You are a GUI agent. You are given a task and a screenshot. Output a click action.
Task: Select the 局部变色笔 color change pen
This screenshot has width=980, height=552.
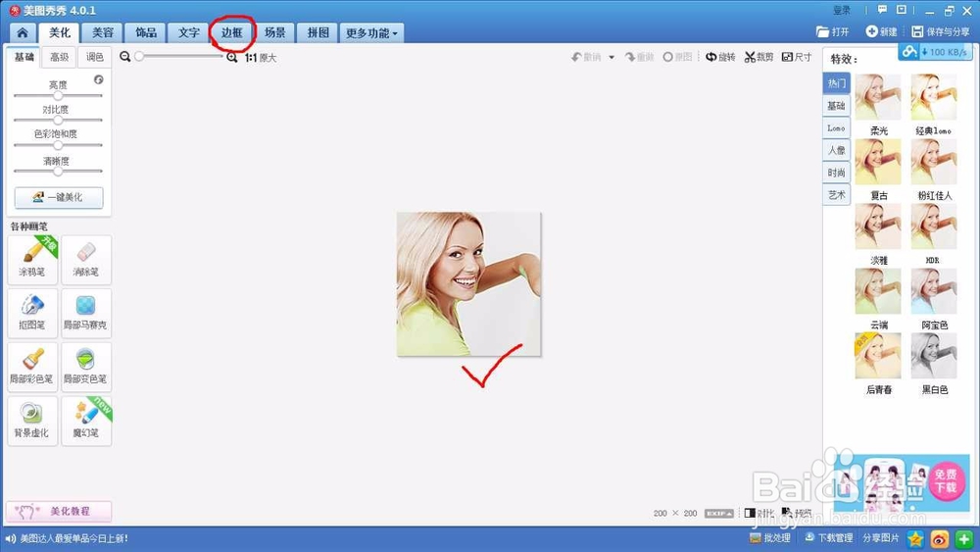pyautogui.click(x=86, y=367)
